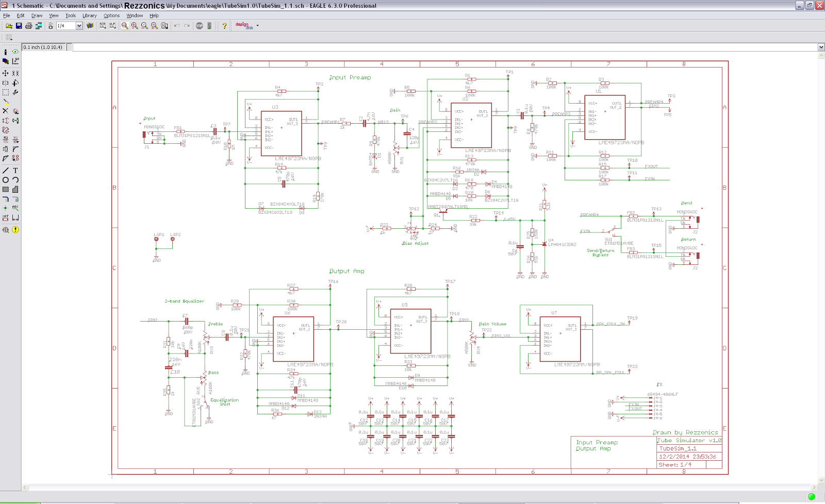825x504 pixels.
Task: Click the command line input field
Action: pyautogui.click(x=445, y=47)
